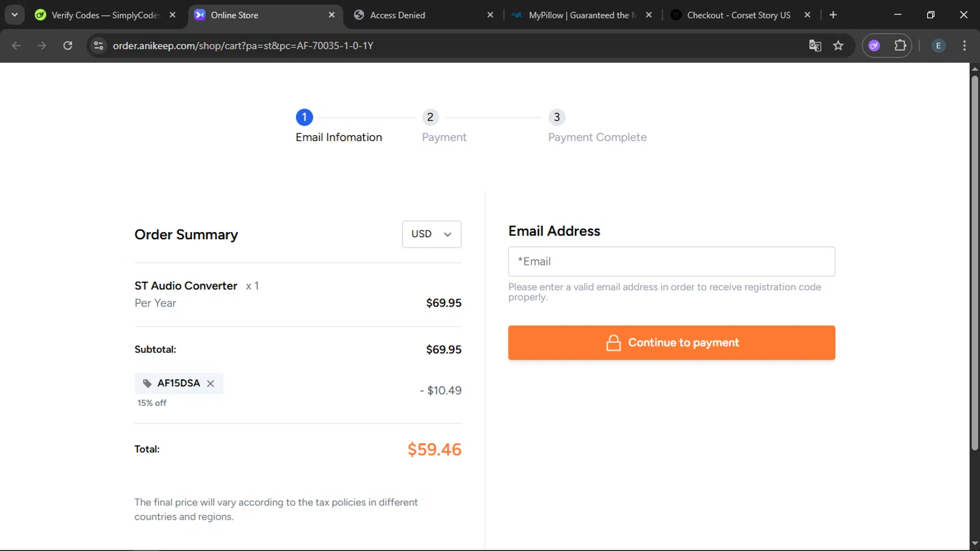Click the page vertical scrollbar thumb
Viewport: 980px width, 551px height.
[x=975, y=263]
